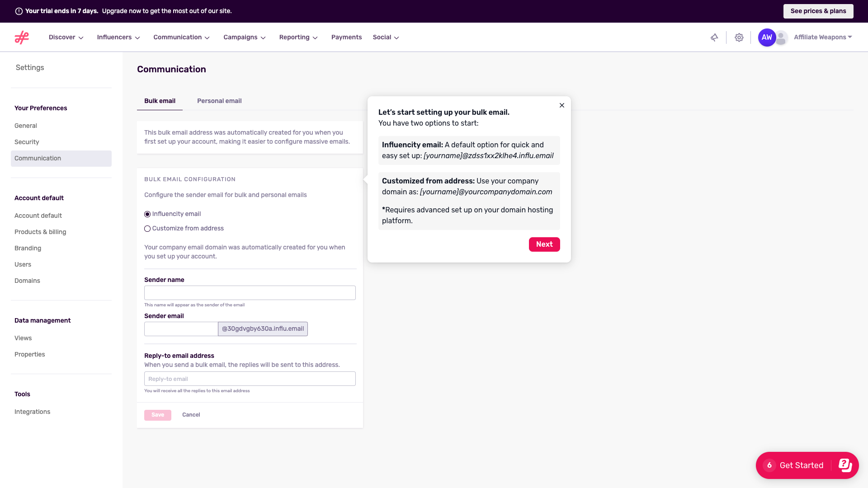Click the Influencity logo in the top bar
Screen dimensions: 868x488
[21, 37]
